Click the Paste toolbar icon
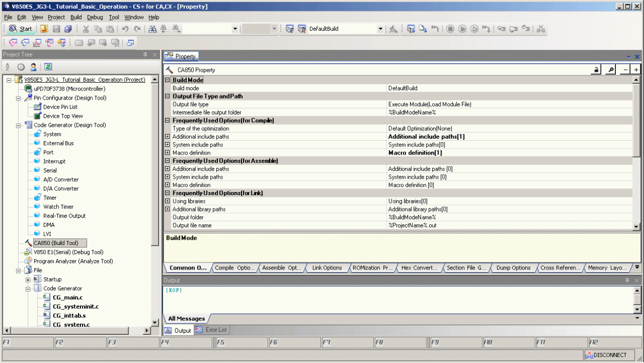644x363 pixels. [109, 29]
